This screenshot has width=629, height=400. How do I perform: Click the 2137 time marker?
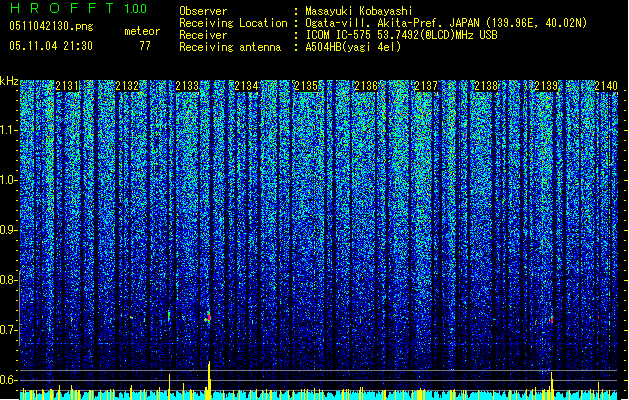click(426, 86)
